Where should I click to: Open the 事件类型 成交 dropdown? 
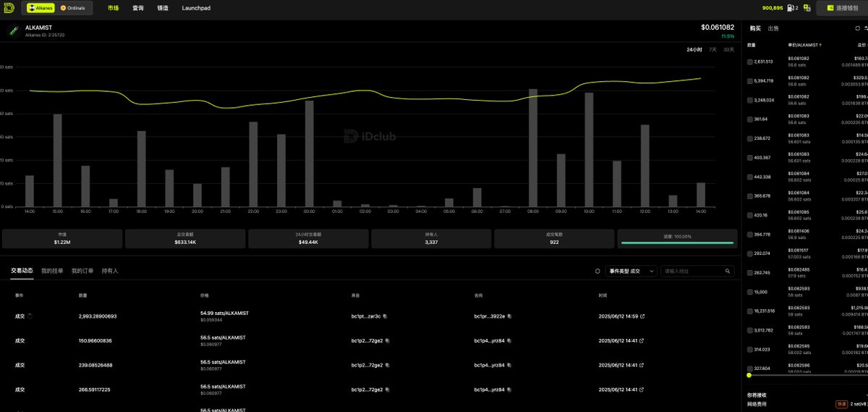click(x=631, y=271)
